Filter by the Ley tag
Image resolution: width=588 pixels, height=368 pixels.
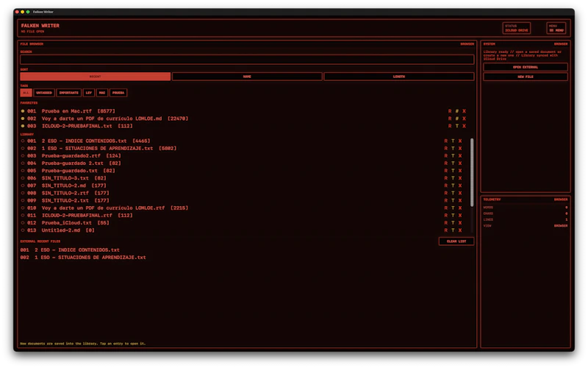[x=89, y=93]
